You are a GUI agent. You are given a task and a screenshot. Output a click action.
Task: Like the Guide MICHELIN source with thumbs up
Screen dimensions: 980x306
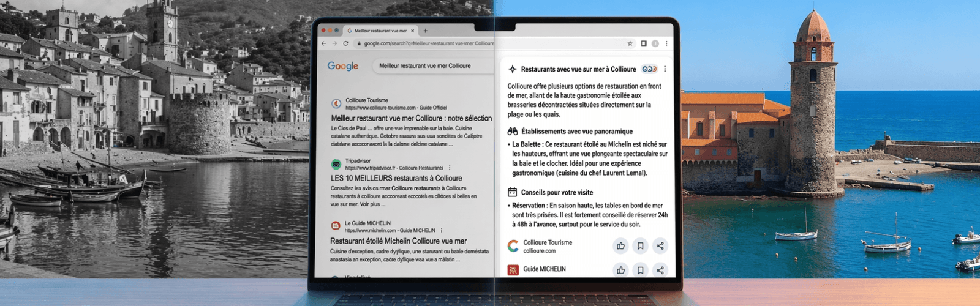tap(621, 270)
